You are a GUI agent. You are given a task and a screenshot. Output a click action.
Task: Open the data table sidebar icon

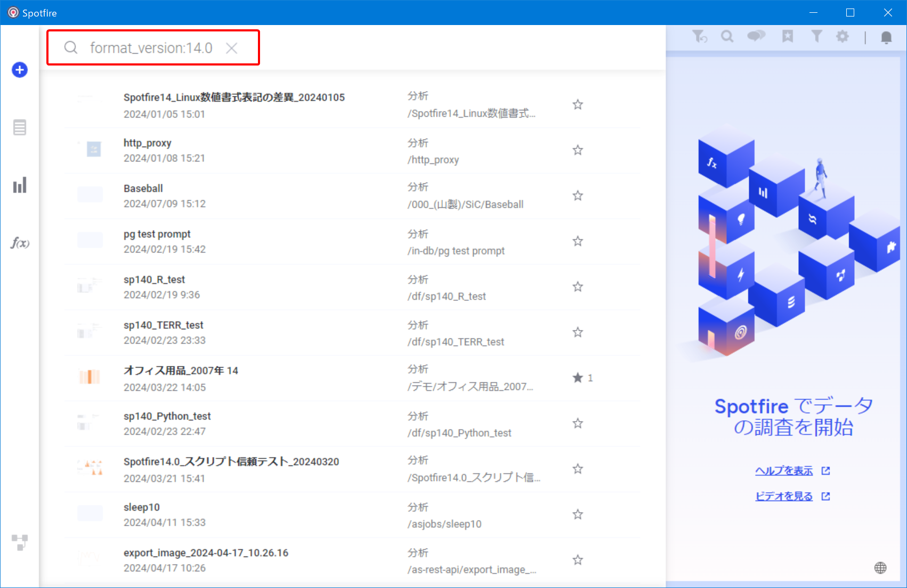(x=20, y=127)
